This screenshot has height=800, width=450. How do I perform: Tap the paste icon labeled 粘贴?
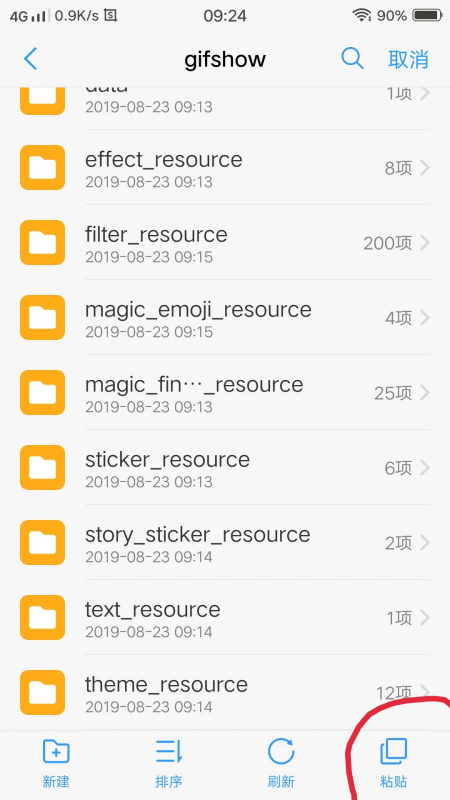click(393, 751)
